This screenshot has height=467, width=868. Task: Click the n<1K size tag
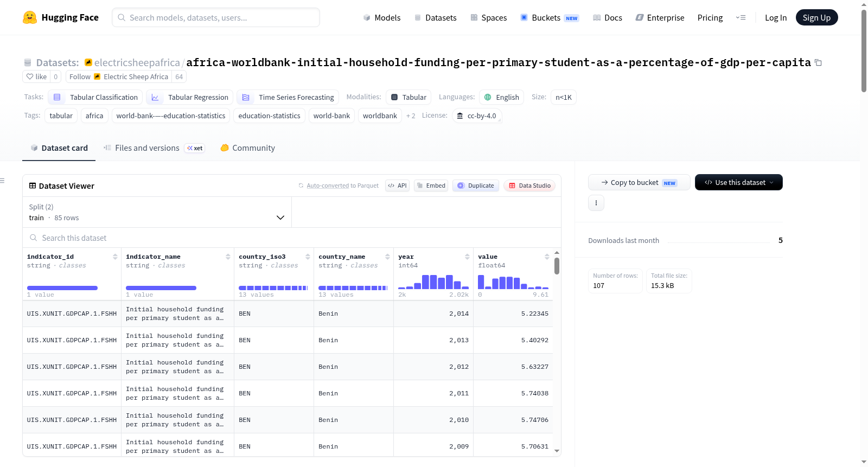click(x=564, y=97)
